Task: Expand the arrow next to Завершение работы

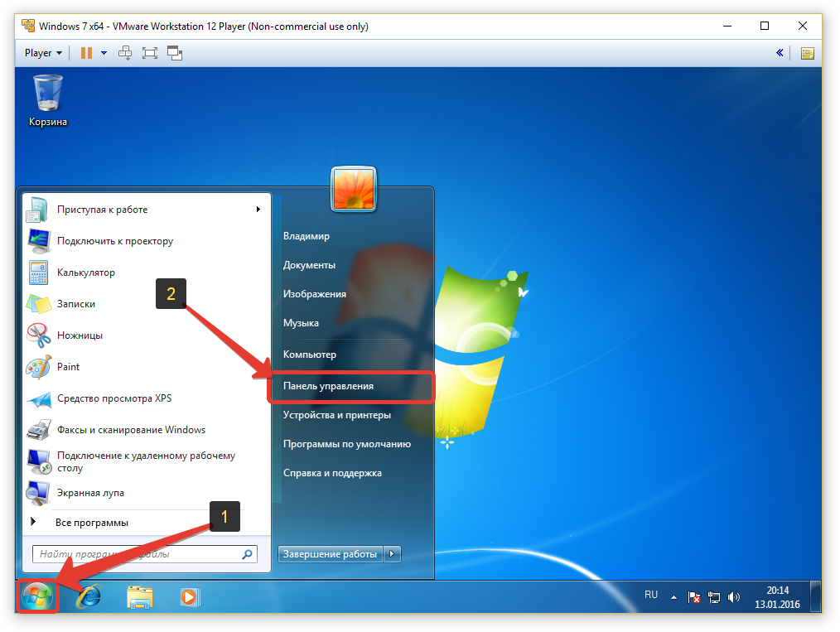Action: click(x=392, y=554)
